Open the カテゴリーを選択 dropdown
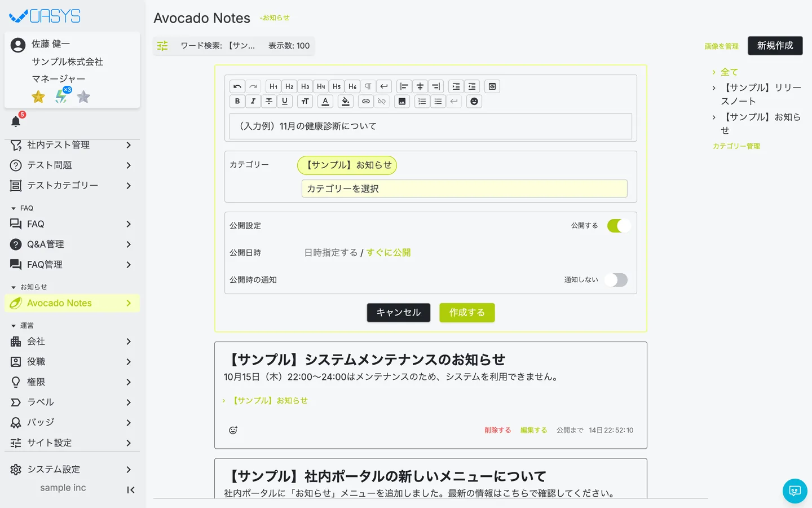This screenshot has width=812, height=508. [x=465, y=189]
